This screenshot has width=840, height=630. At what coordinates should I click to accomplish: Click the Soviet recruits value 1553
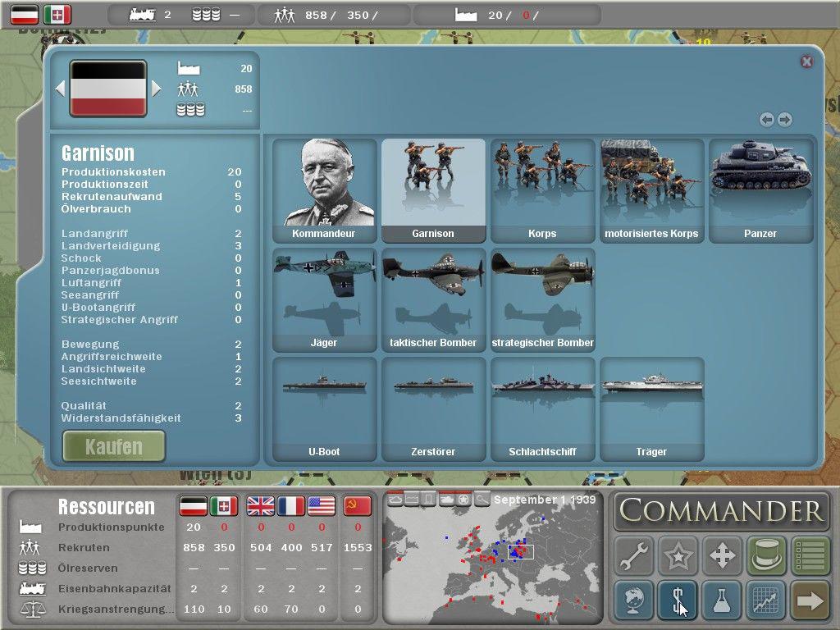358,547
